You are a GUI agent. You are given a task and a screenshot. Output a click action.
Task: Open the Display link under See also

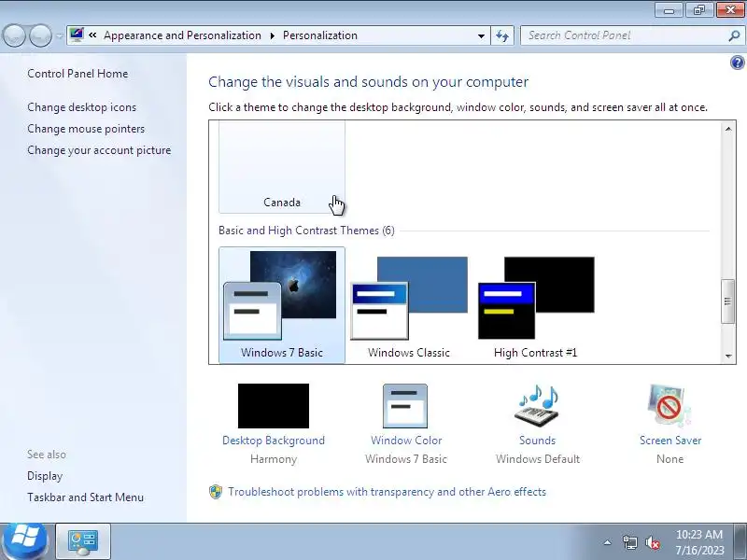tap(45, 476)
